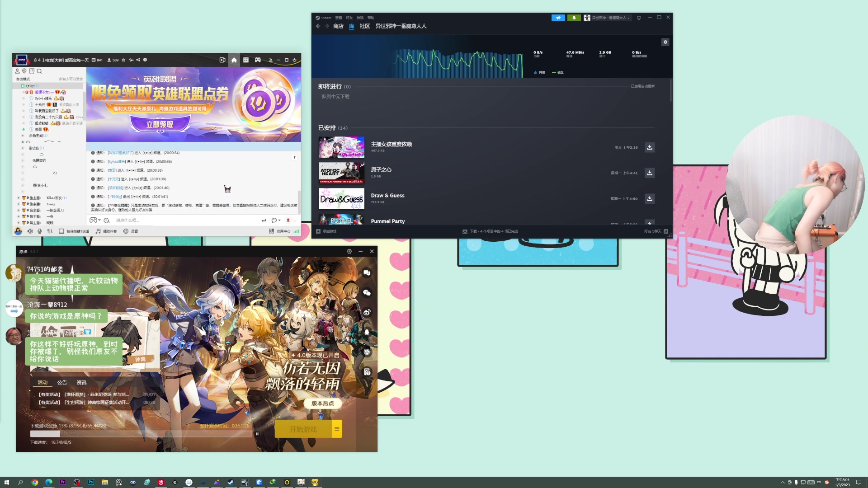
Task: Click 立即领取 banner button in YY
Action: tap(160, 124)
